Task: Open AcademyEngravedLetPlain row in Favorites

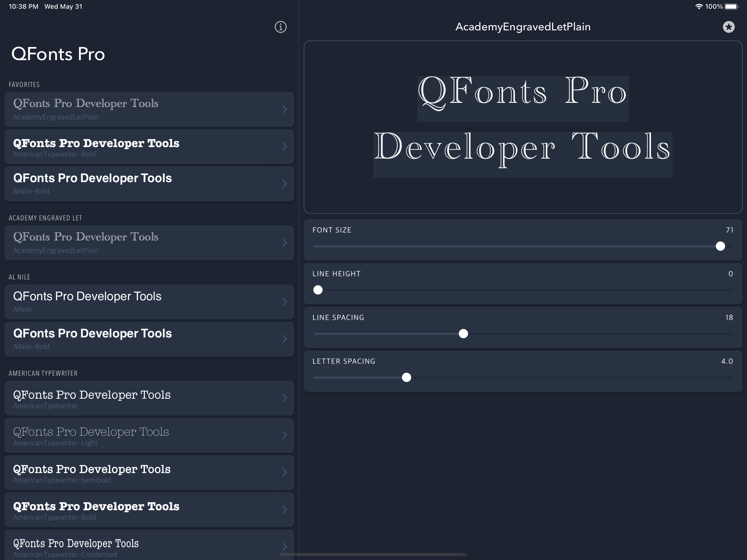Action: coord(149,109)
